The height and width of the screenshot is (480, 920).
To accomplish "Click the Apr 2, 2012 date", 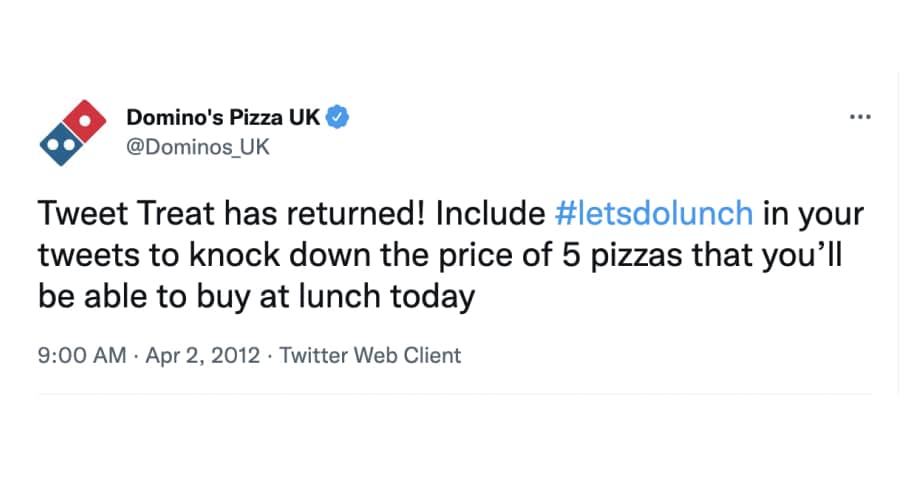I will tap(202, 355).
